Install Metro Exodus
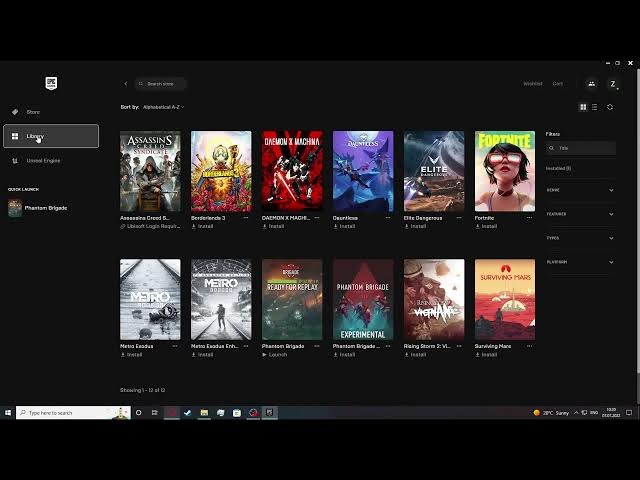640x480 pixels. [131, 355]
